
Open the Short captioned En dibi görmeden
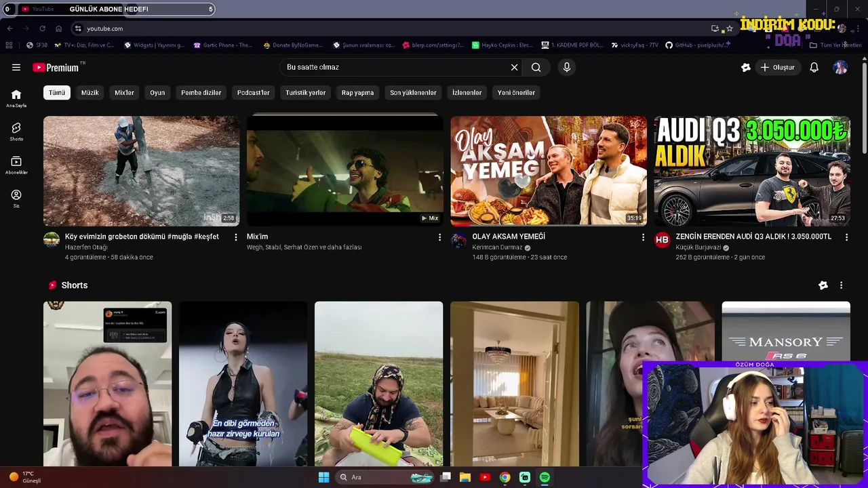pyautogui.click(x=243, y=384)
